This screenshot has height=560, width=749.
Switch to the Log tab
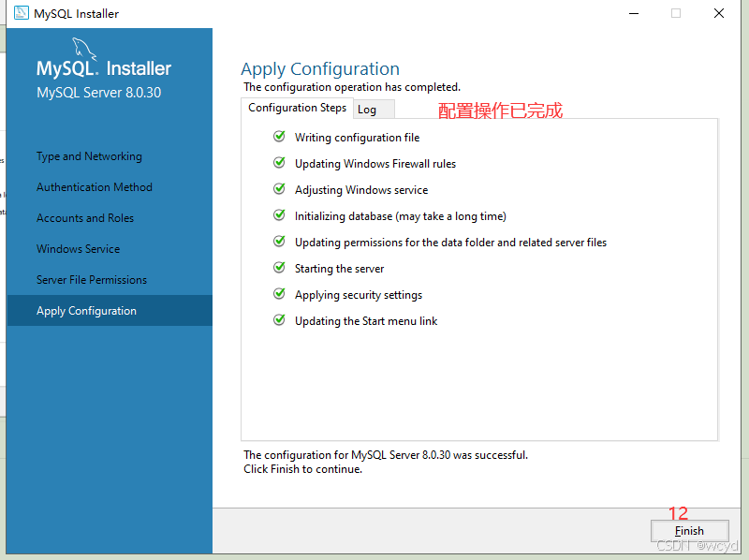pyautogui.click(x=367, y=110)
